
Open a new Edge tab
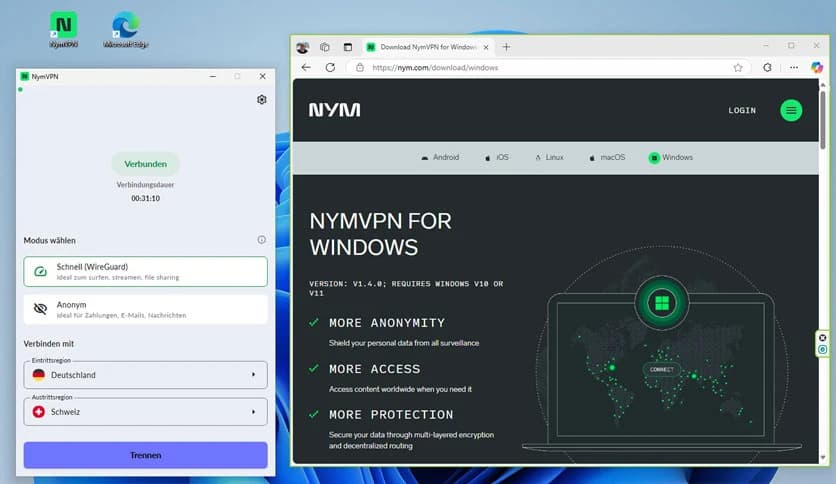coord(506,47)
